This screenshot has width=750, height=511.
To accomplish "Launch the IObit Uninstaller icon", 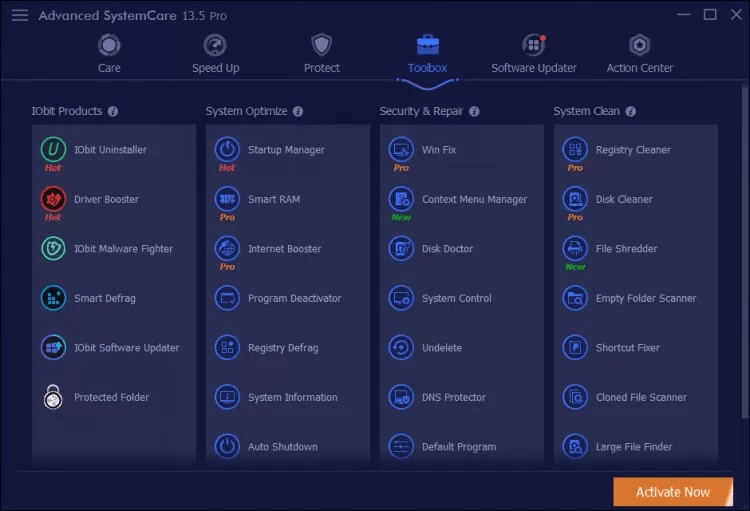I will [x=53, y=149].
